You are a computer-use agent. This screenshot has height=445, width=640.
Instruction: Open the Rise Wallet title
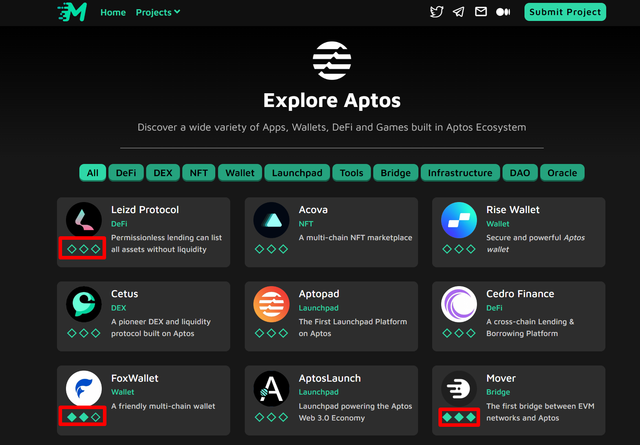point(513,210)
